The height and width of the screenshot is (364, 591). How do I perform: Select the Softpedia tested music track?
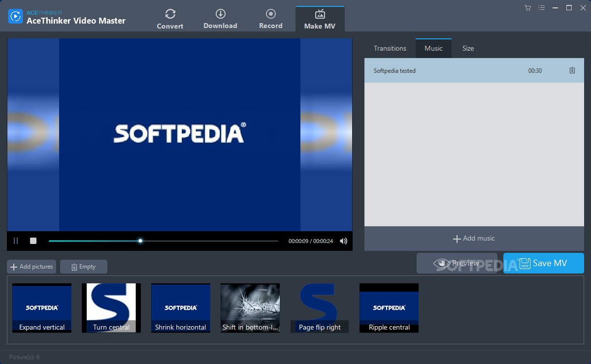[x=474, y=70]
